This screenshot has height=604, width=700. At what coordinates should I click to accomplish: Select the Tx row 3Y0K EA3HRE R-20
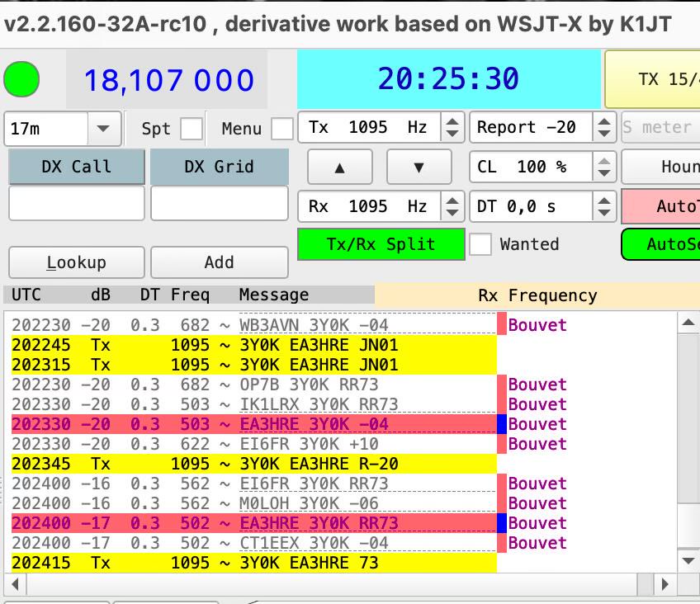click(253, 464)
